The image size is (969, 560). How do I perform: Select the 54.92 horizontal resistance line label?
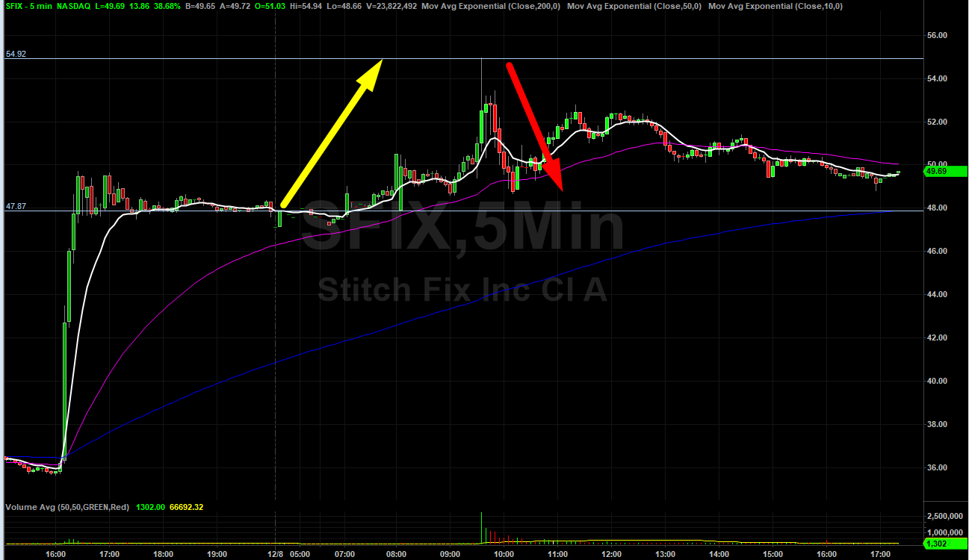(16, 55)
